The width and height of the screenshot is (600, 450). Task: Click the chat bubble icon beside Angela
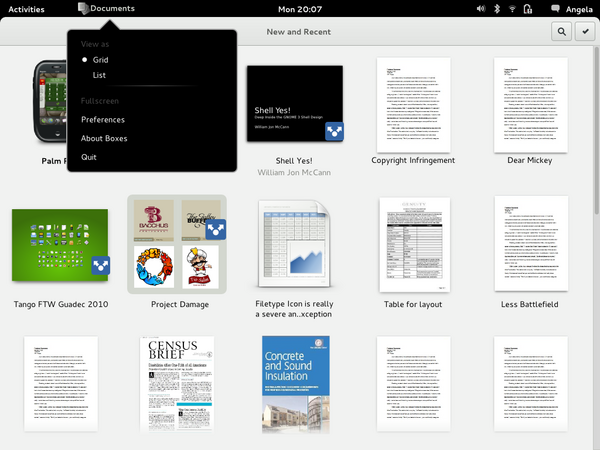coord(555,9)
